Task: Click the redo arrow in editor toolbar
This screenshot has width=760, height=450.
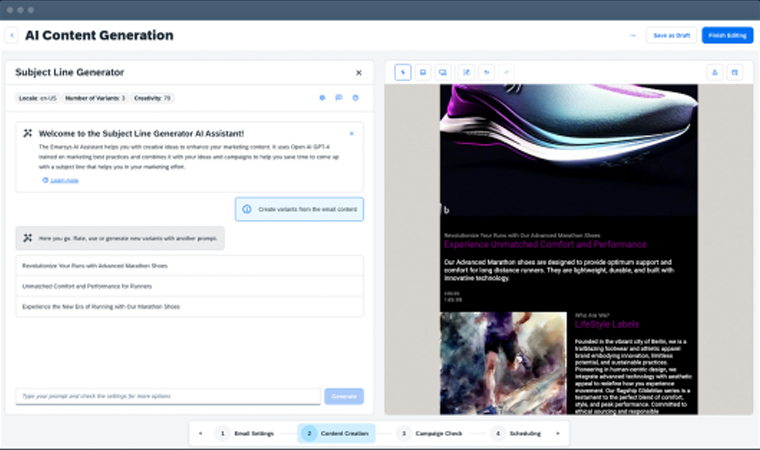Action: click(x=507, y=72)
